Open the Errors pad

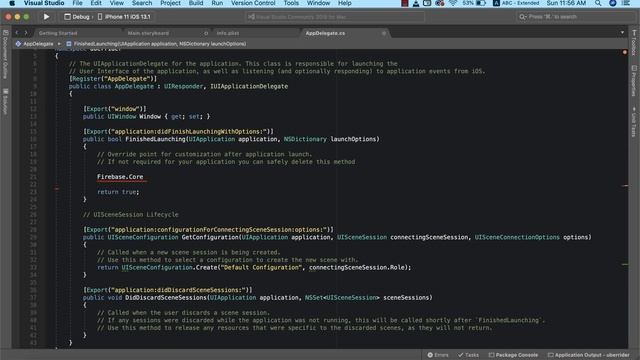438,355
